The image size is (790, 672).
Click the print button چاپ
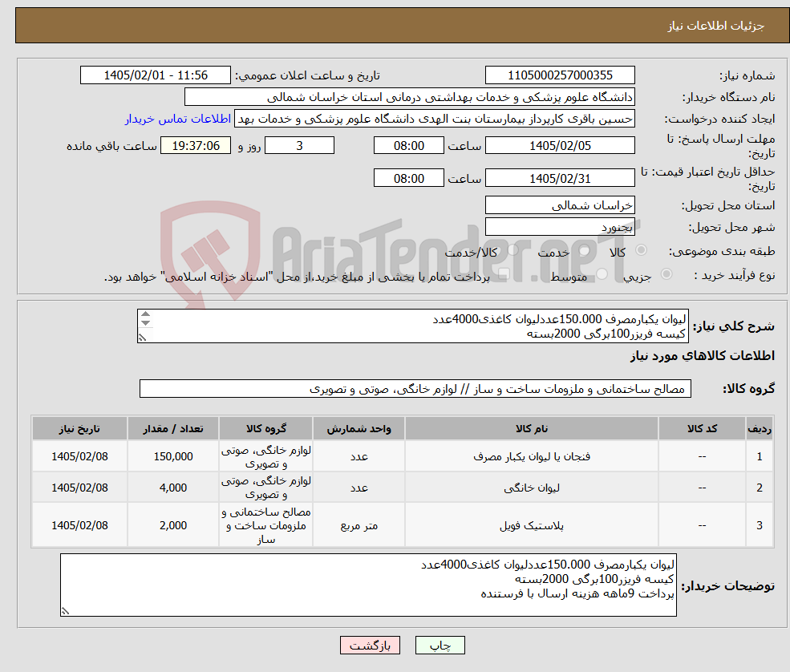440,646
